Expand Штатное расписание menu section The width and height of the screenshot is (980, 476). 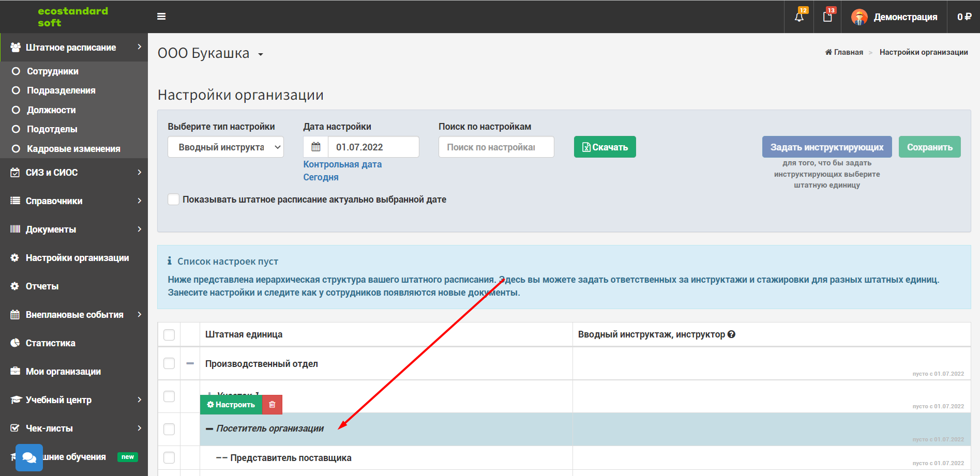click(74, 47)
